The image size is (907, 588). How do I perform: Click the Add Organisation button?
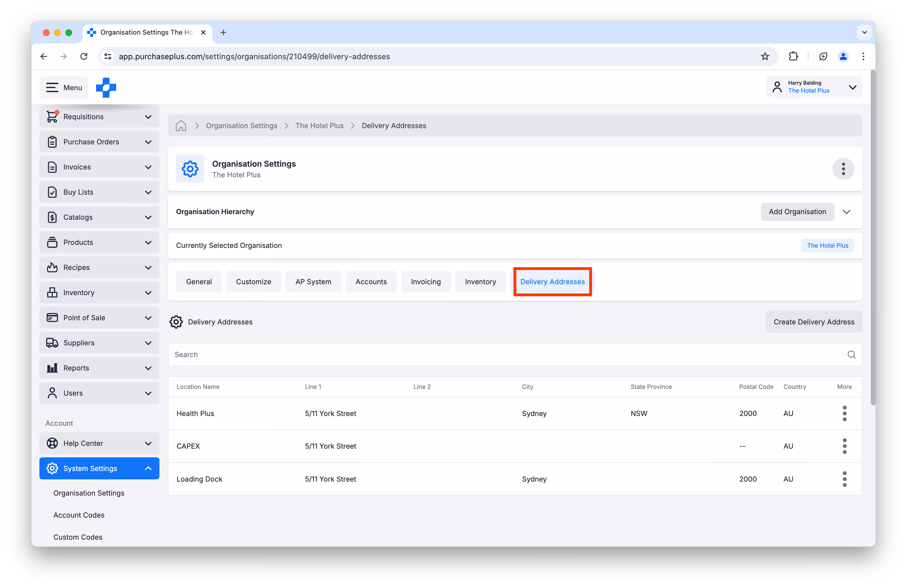797,212
